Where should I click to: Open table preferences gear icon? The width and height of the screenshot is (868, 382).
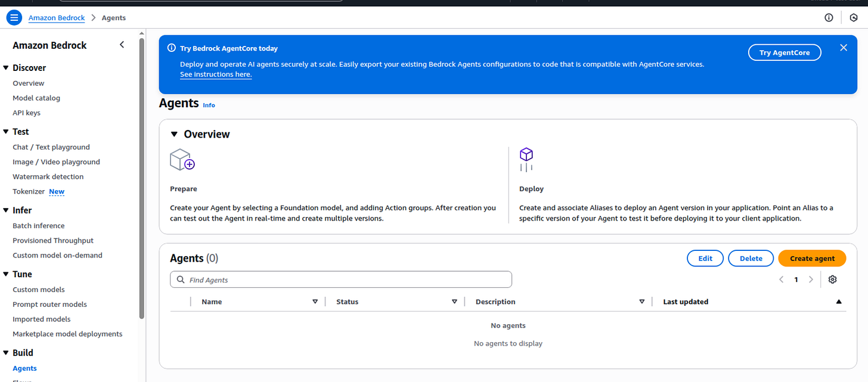coord(833,279)
